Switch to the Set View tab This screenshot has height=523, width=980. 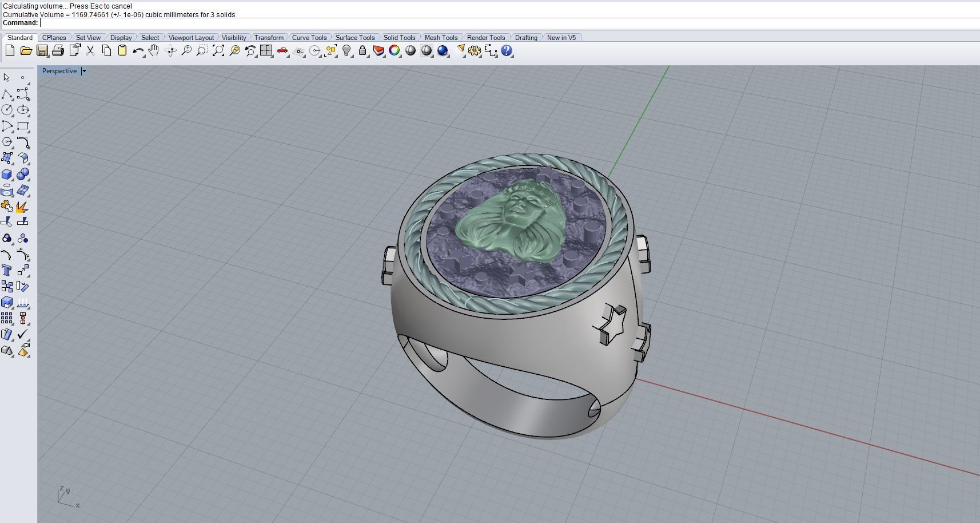88,38
